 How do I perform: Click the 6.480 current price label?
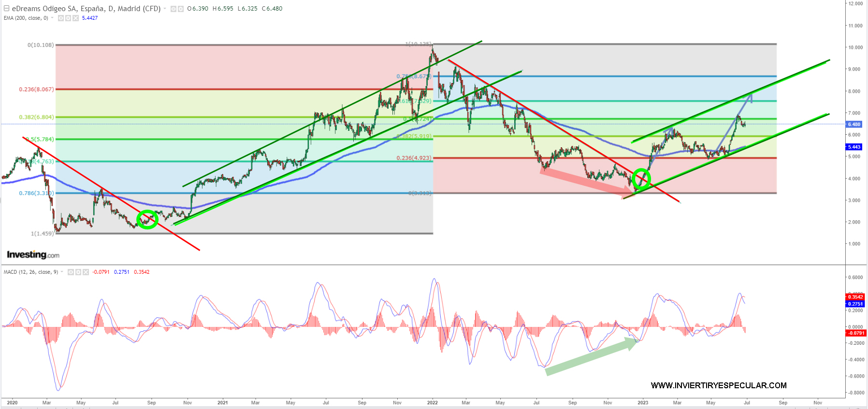tap(854, 124)
